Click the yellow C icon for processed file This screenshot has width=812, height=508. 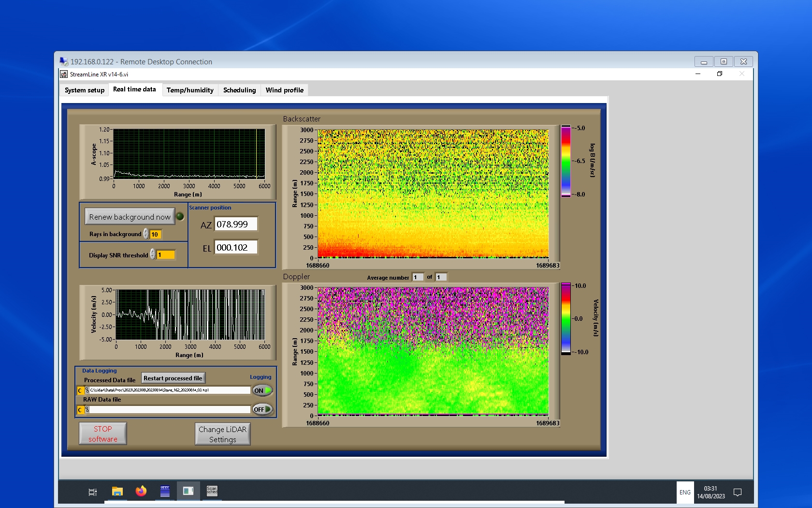click(80, 390)
